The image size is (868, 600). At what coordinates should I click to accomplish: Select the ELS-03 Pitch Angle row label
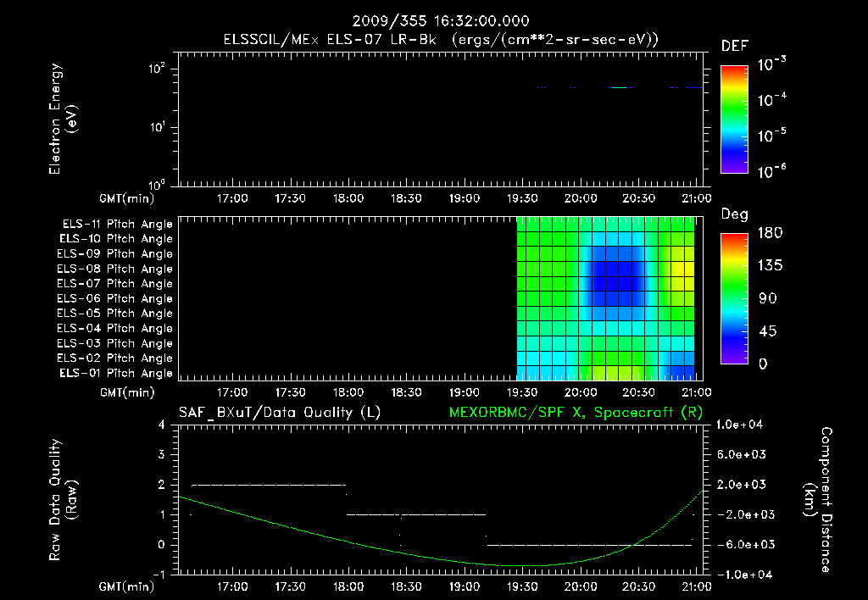click(x=115, y=344)
